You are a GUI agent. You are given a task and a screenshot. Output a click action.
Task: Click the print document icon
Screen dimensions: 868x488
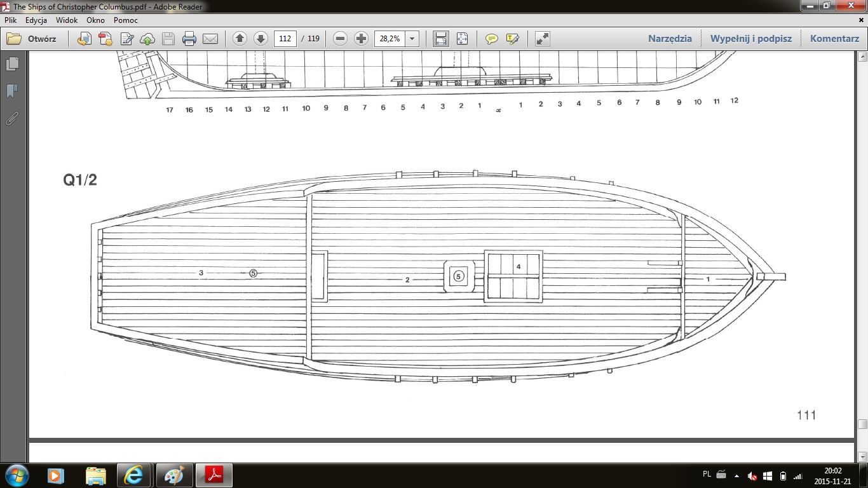click(189, 39)
